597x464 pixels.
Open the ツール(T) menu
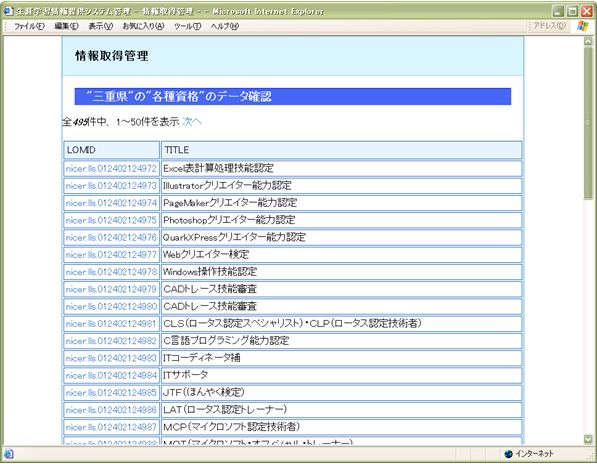[x=187, y=26]
